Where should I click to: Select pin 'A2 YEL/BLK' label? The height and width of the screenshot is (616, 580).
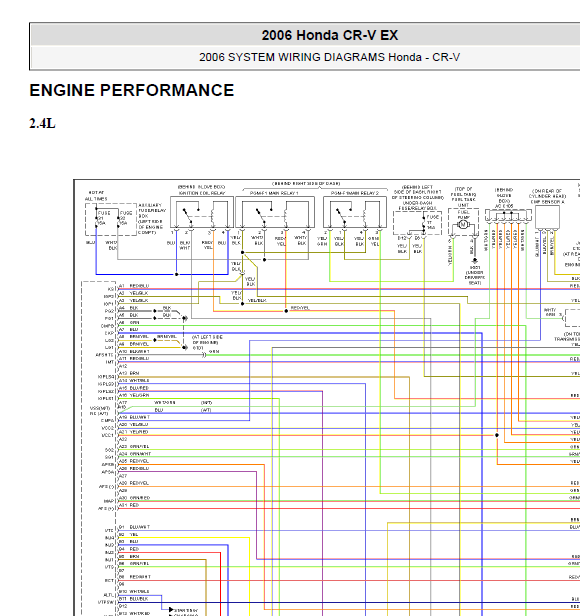click(x=134, y=293)
